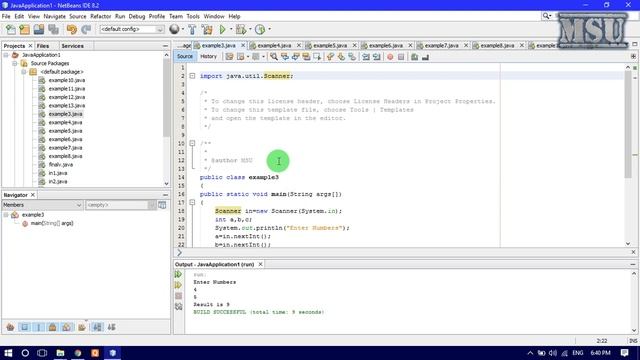The width and height of the screenshot is (640, 360).
Task: Toggle Show Inherited Members in Navigator
Action: [10, 327]
